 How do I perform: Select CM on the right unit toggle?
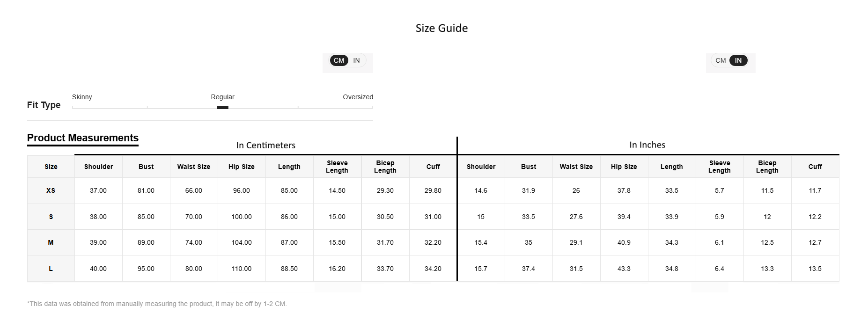click(720, 61)
